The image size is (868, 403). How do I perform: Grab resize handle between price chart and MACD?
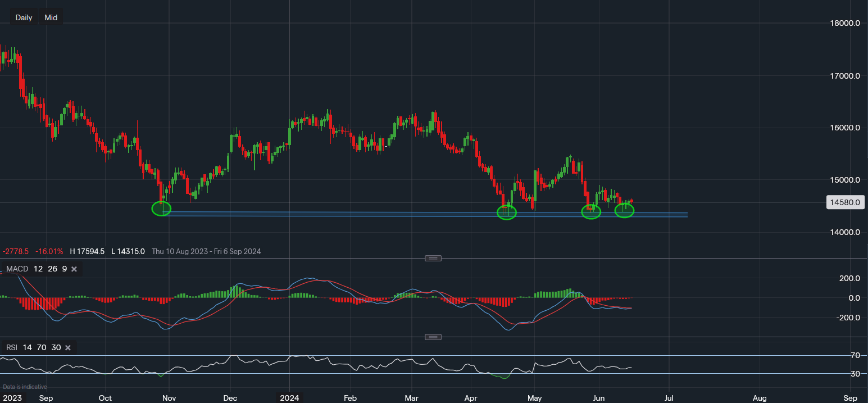coord(433,259)
